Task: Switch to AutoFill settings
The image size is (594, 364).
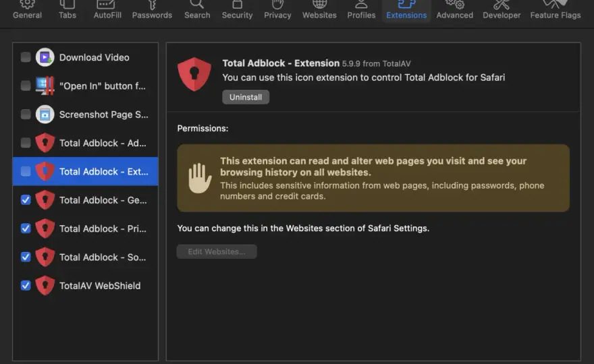Action: [107, 11]
